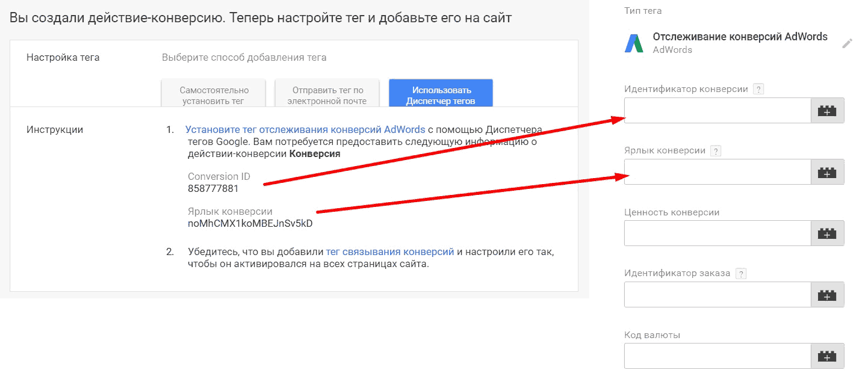
Task: Open variable picker for Идентификатор заказа field
Action: [x=827, y=295]
